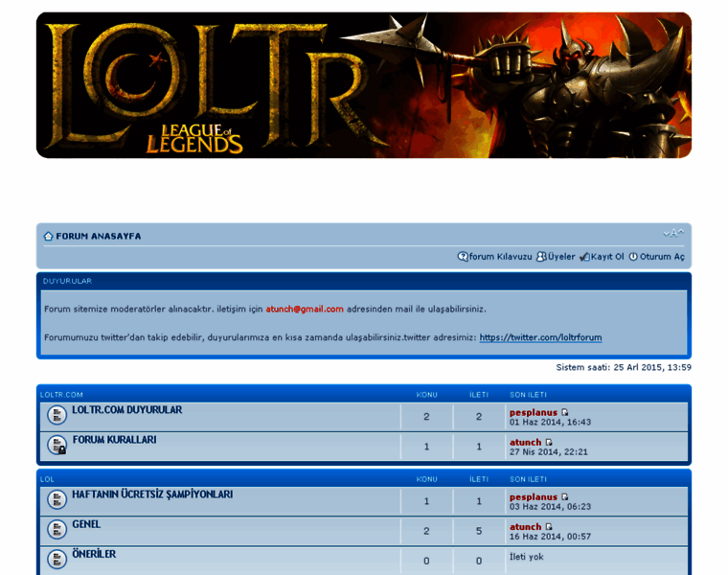Click the home icon beside Forum Anasayfa

(x=48, y=236)
